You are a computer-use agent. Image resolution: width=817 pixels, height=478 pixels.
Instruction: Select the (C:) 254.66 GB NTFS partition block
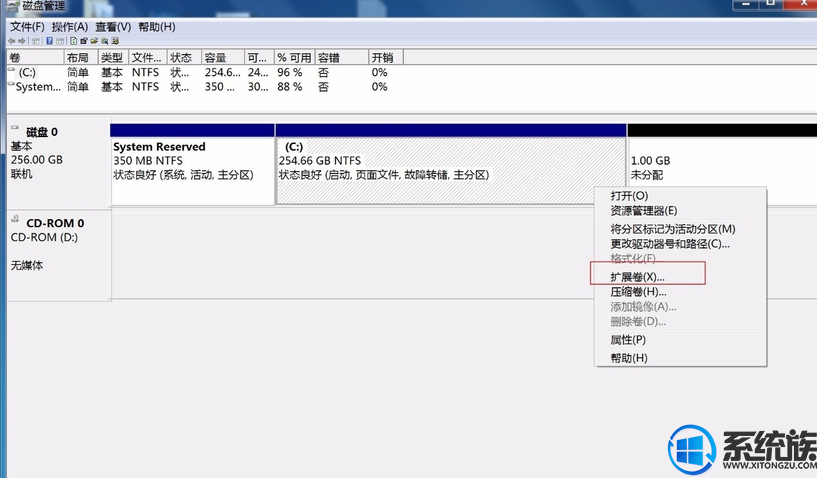click(451, 164)
